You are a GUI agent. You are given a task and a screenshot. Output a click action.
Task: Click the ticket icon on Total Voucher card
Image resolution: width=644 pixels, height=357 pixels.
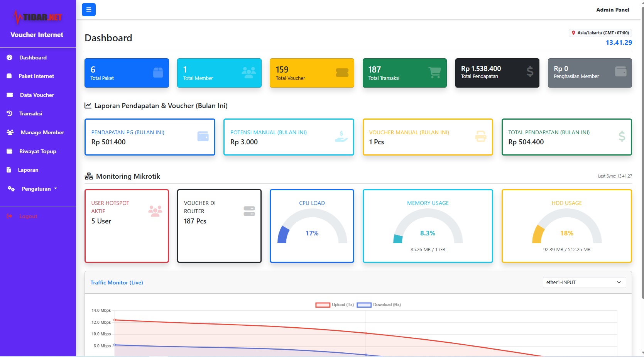click(x=342, y=73)
